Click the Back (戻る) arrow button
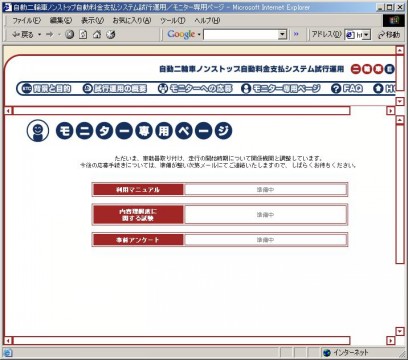This screenshot has height=360, width=408. (23, 34)
